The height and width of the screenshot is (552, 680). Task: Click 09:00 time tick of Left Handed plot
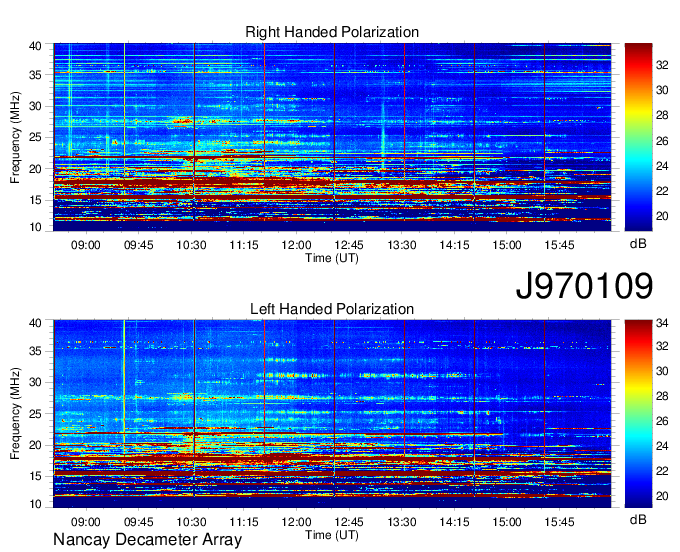(x=86, y=522)
